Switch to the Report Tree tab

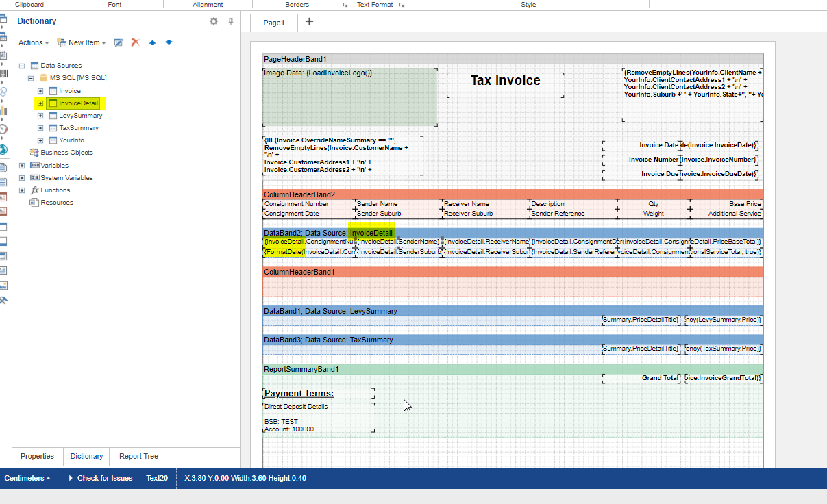138,457
